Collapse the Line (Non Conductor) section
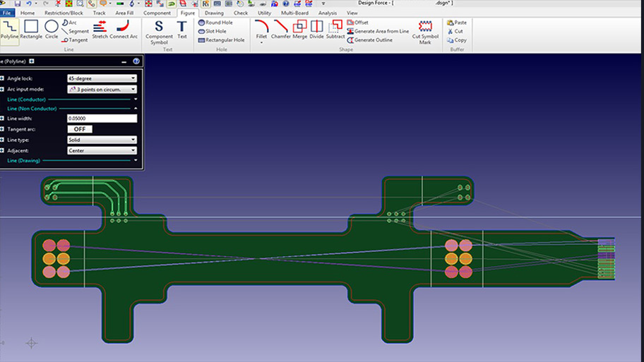 (136, 109)
